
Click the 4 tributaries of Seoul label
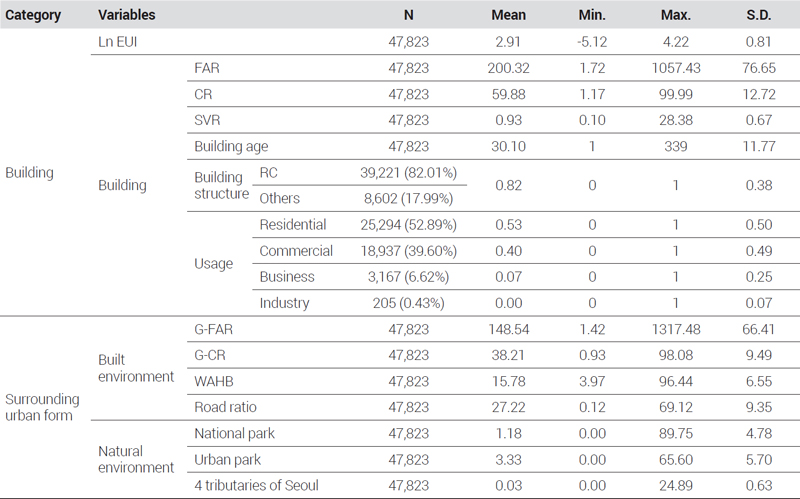(x=256, y=485)
